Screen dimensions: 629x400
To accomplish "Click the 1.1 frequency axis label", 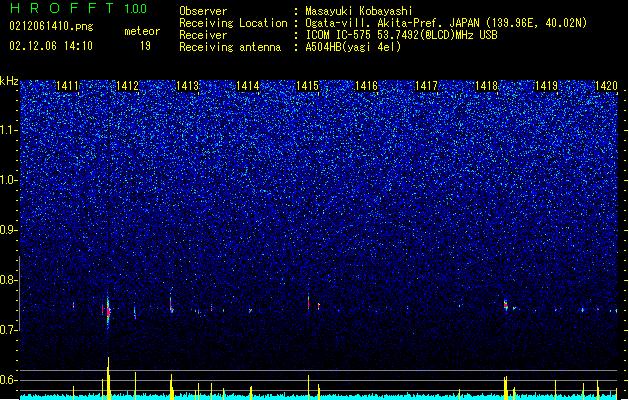I will click(8, 130).
